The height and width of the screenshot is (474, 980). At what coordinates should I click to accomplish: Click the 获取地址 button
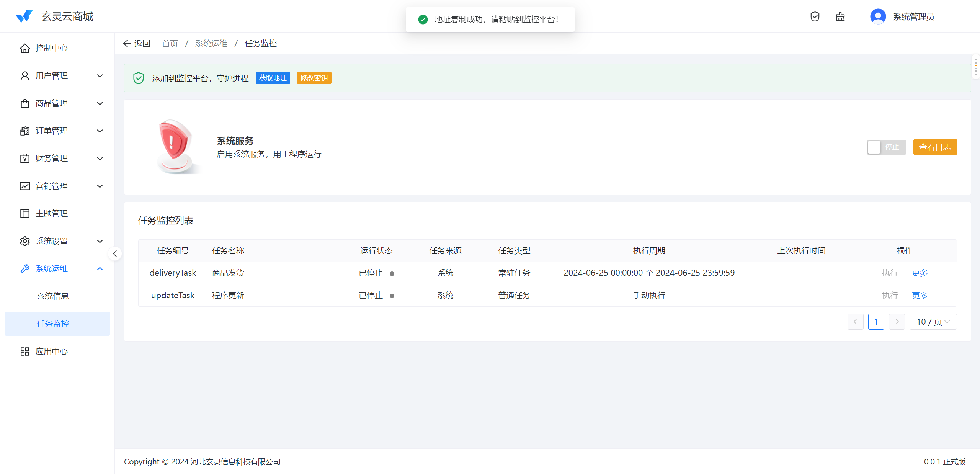pos(273,78)
